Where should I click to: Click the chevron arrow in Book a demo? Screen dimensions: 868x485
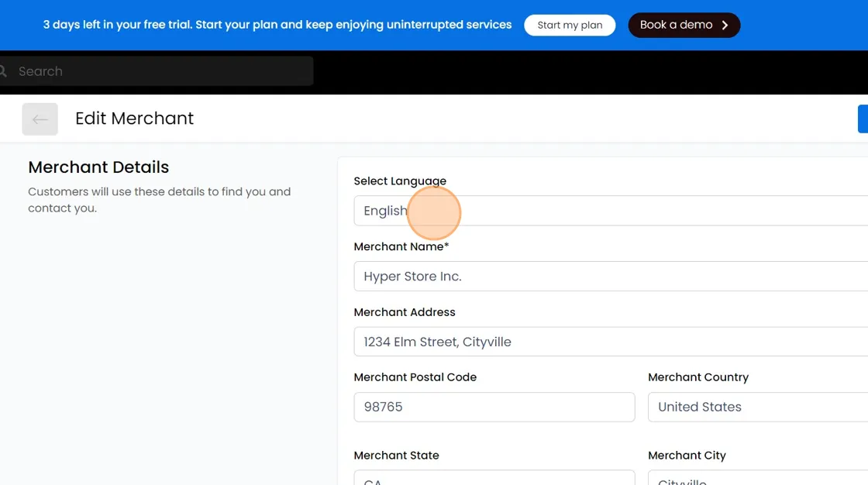[725, 25]
